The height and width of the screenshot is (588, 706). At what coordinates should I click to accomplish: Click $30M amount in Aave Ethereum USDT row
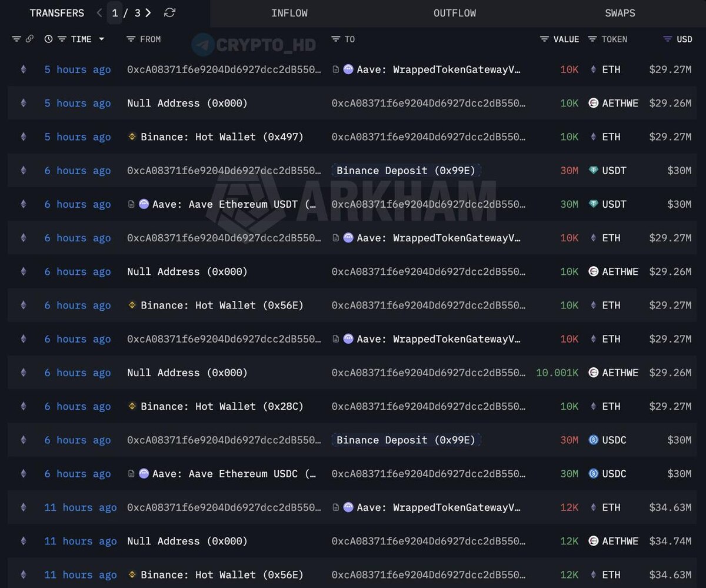coord(679,204)
